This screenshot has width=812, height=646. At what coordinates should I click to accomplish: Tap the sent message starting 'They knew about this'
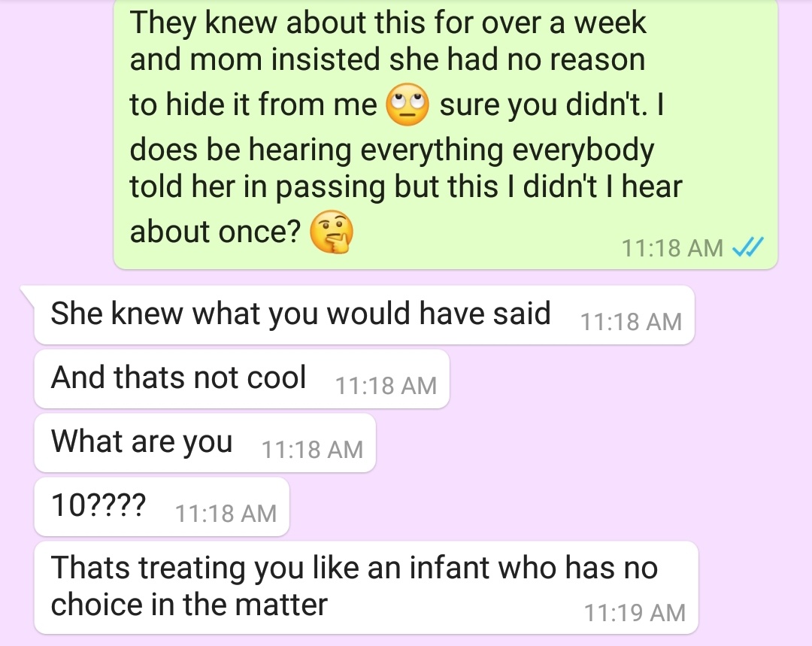coord(445,134)
